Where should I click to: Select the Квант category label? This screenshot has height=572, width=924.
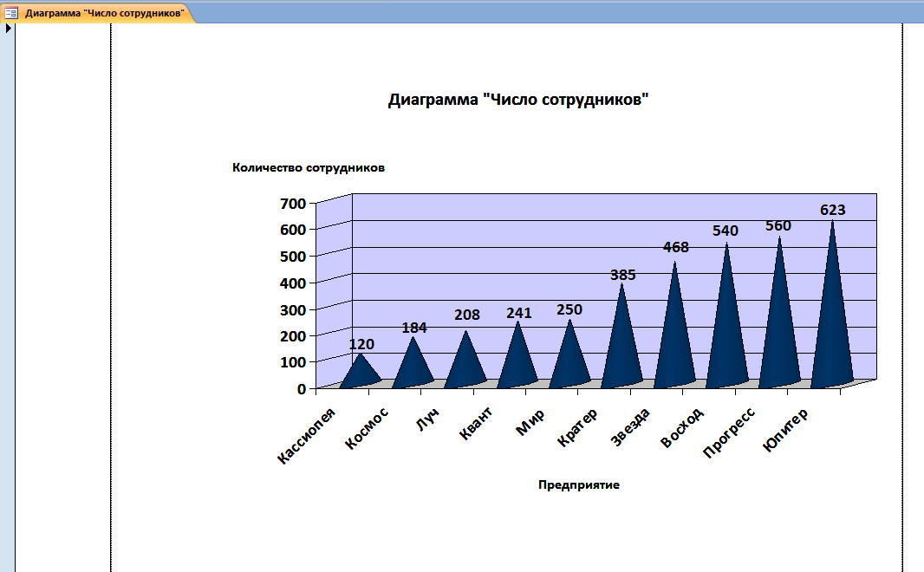(x=475, y=424)
